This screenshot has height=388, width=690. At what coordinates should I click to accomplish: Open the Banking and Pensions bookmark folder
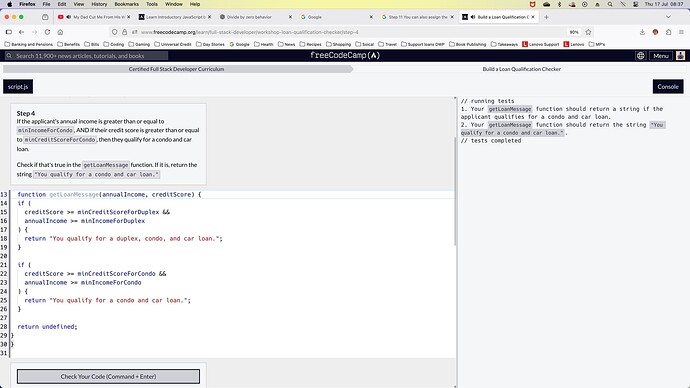[x=28, y=44]
